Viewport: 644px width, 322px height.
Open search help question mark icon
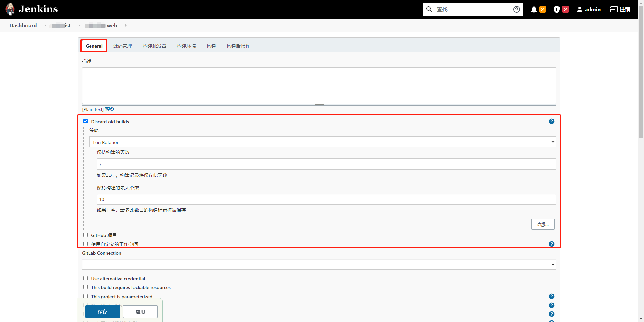[x=517, y=9]
